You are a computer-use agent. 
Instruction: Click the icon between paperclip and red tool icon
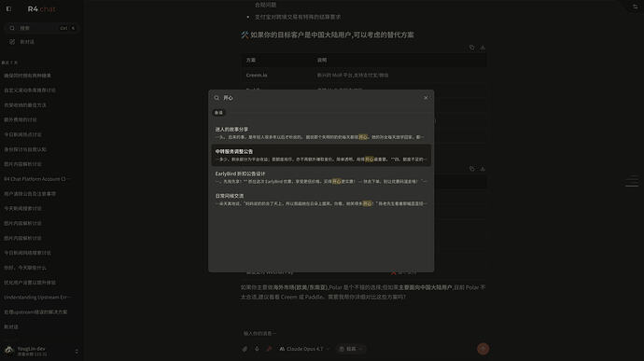coord(257,349)
